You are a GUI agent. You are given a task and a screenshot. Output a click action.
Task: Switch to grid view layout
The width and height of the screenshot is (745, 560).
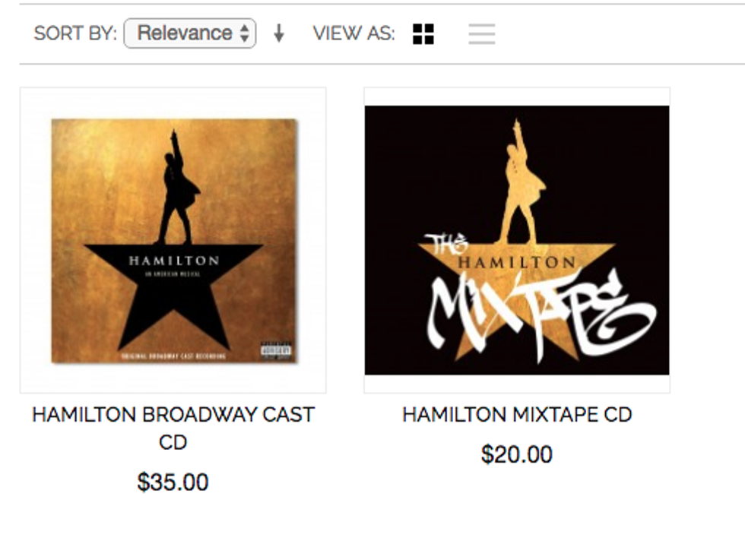pos(423,33)
